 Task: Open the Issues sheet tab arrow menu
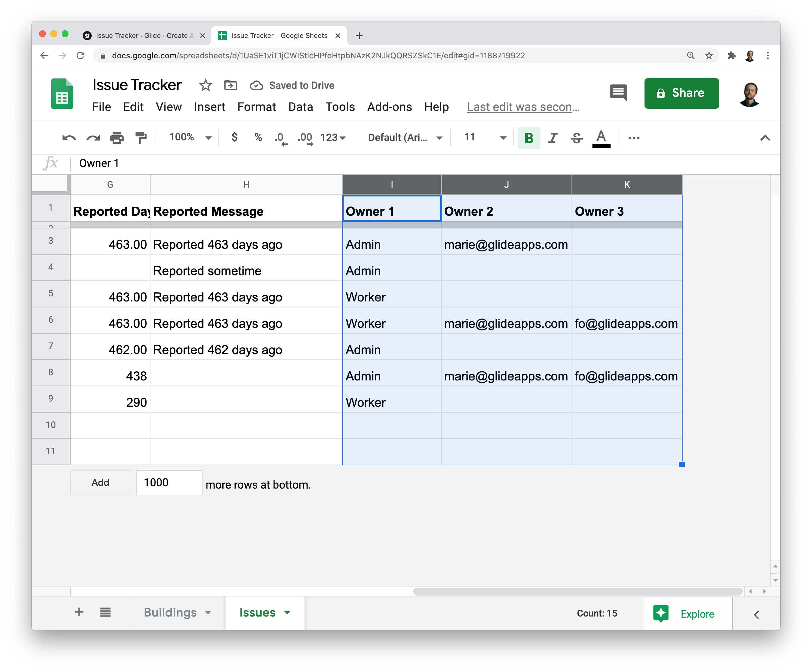pos(287,612)
